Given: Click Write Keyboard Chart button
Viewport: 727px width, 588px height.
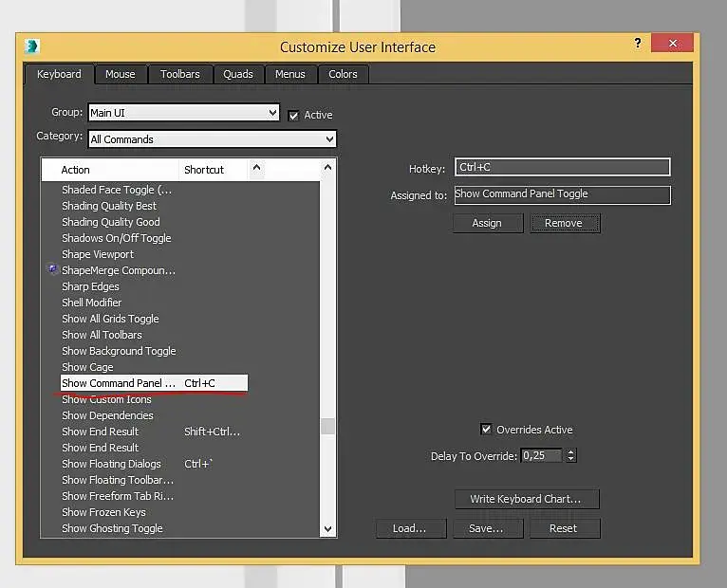Looking at the screenshot, I should 526,499.
